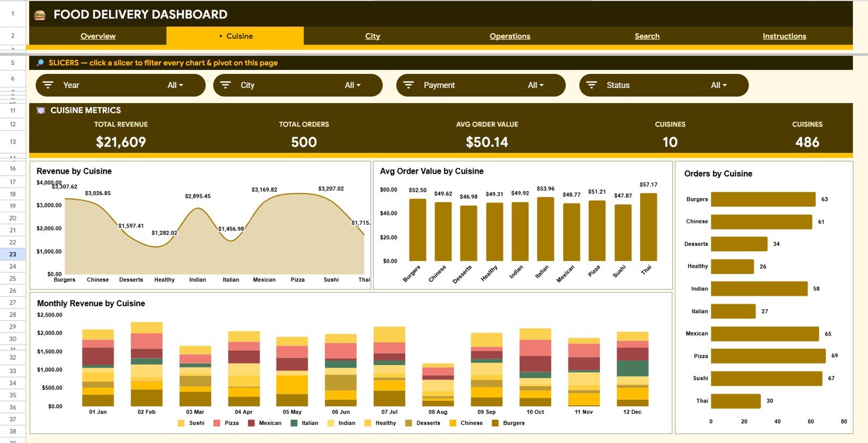Click the Chinese legend swatch
868x443 pixels.
pos(453,423)
